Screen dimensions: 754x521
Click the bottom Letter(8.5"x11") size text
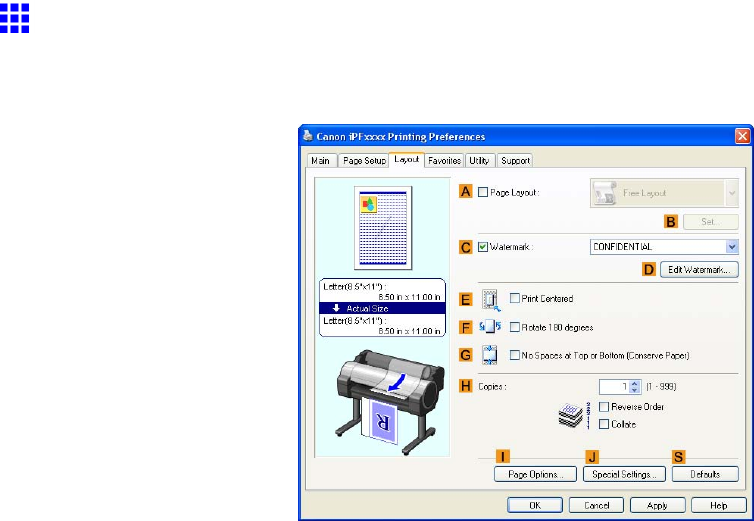(x=355, y=320)
